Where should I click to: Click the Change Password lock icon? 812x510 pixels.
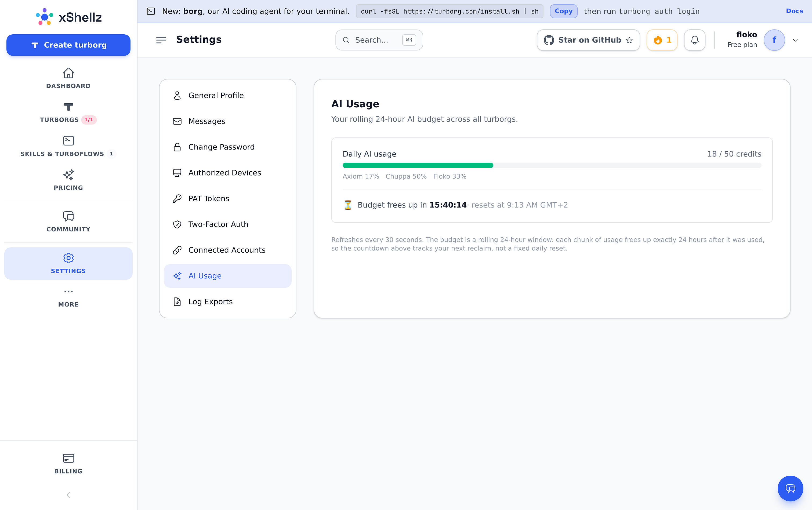pos(177,147)
